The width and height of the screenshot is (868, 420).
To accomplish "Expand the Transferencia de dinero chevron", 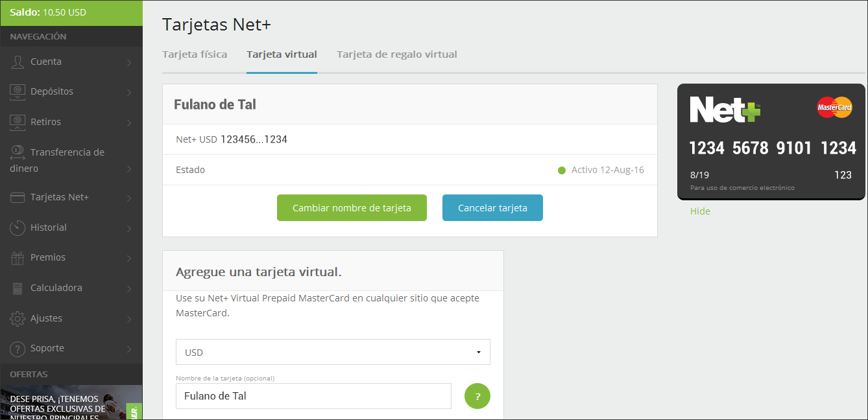I will click(x=129, y=169).
